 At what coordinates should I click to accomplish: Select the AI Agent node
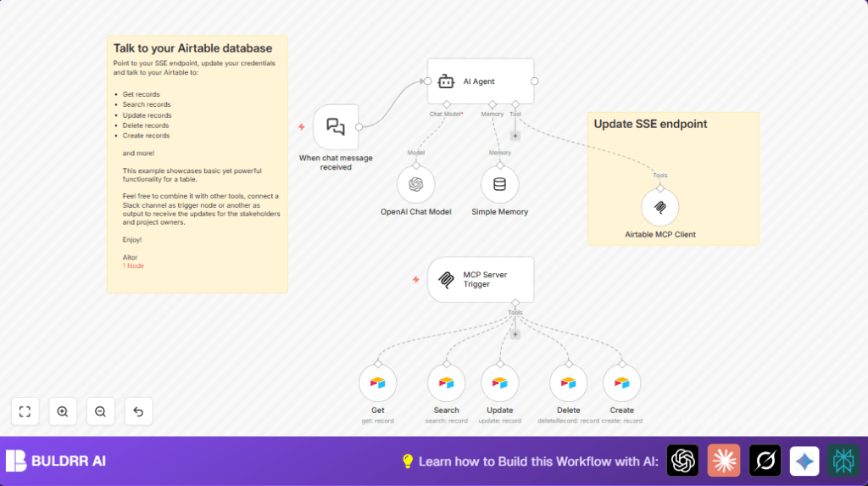[x=481, y=81]
